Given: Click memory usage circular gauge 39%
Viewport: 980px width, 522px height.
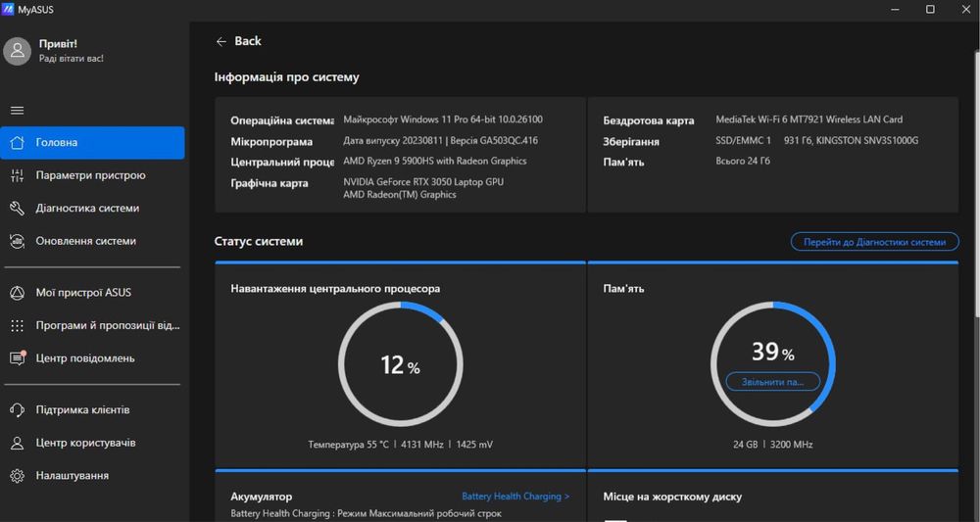Looking at the screenshot, I should point(772,364).
